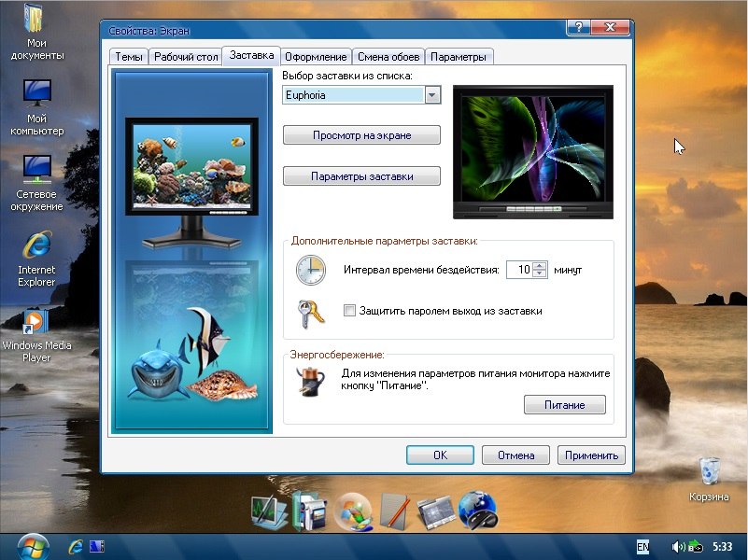
Task: Open Мой компьютер desktop icon
Action: (x=36, y=95)
